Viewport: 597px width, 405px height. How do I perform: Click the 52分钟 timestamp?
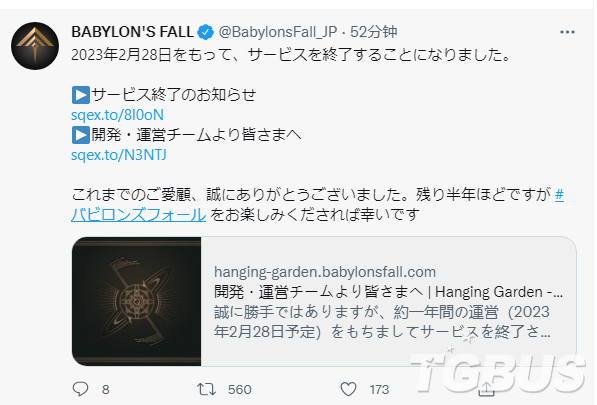pyautogui.click(x=374, y=32)
